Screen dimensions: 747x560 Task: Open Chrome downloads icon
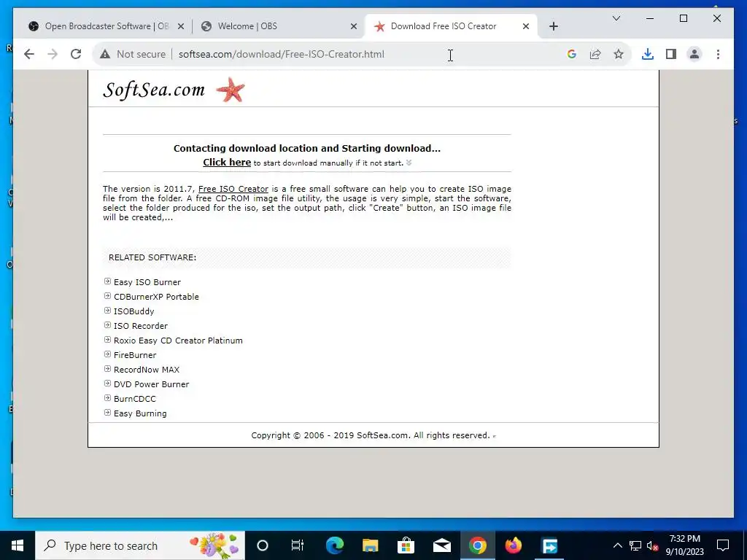[x=648, y=54]
